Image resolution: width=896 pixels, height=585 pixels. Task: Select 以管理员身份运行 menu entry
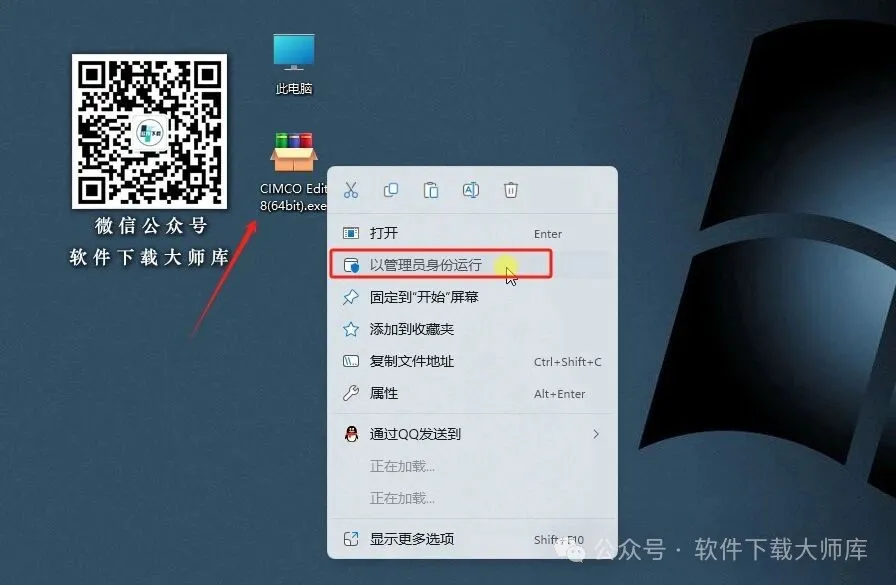[x=473, y=265]
